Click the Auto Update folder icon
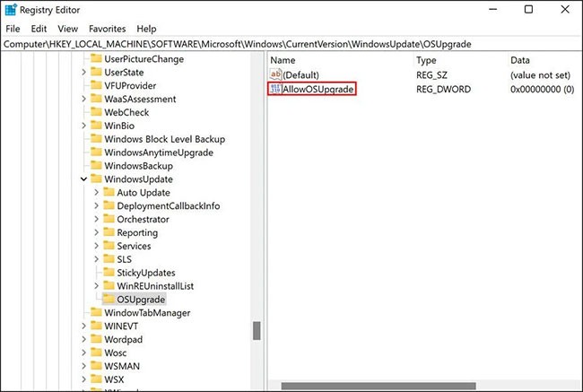Image resolution: width=583 pixels, height=392 pixels. pyautogui.click(x=109, y=192)
